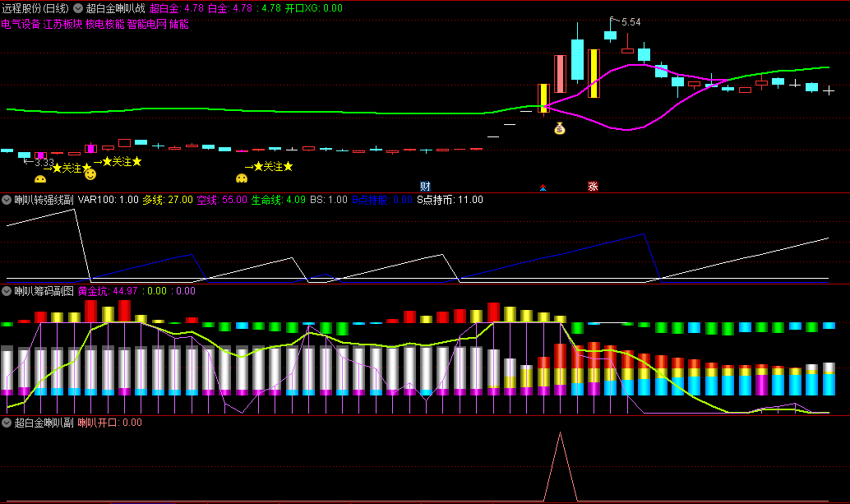Click the sad face emoji beside third 关注 label

pos(242,178)
